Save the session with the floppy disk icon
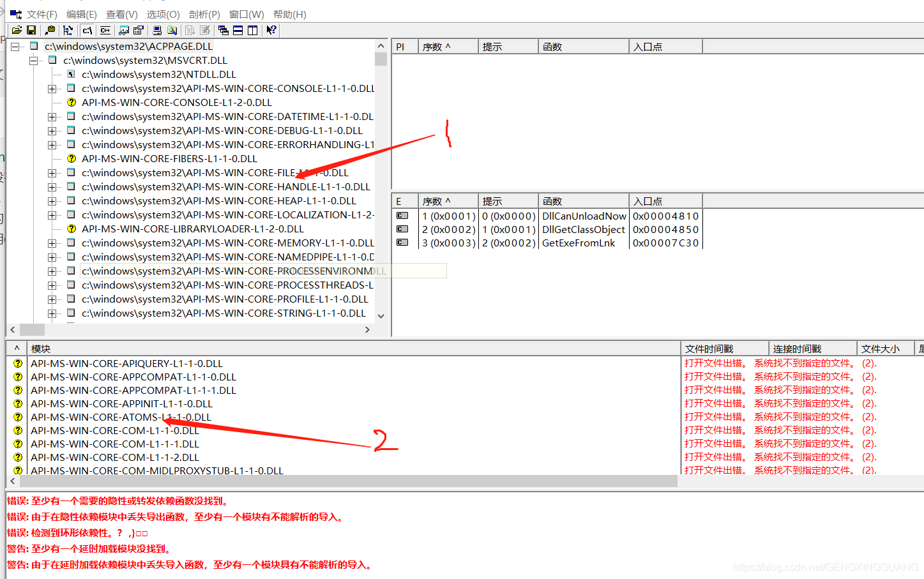 [x=31, y=30]
